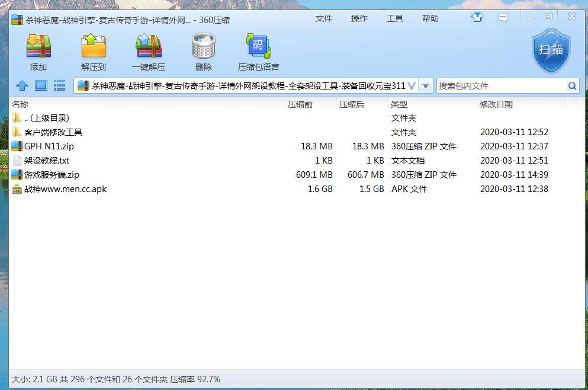Screen dimensions: 588x390
Task: Click the 一键解压 one-click extract icon
Action: tap(149, 47)
